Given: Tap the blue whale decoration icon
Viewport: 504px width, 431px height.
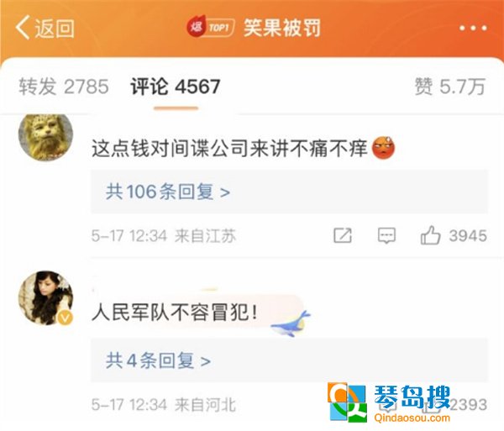Looking at the screenshot, I should 291,323.
